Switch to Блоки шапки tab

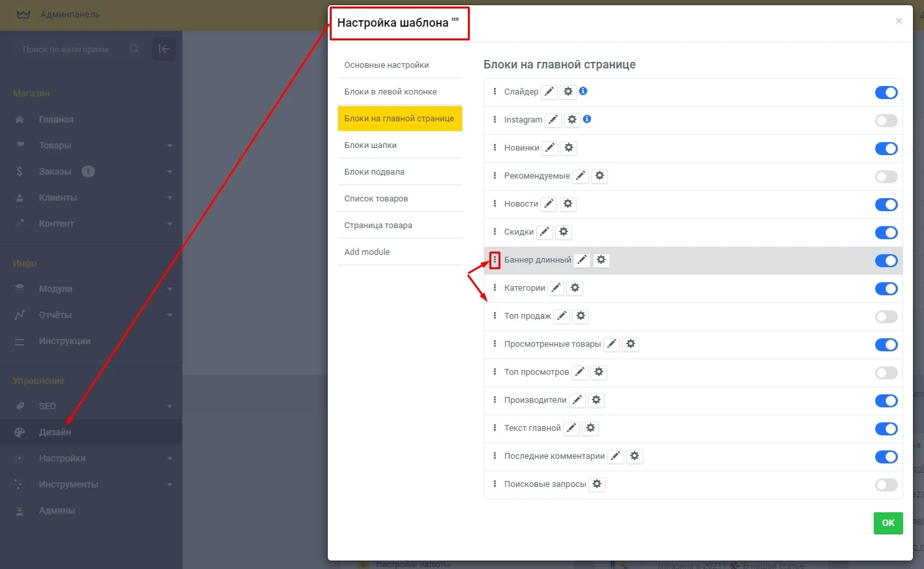[370, 145]
